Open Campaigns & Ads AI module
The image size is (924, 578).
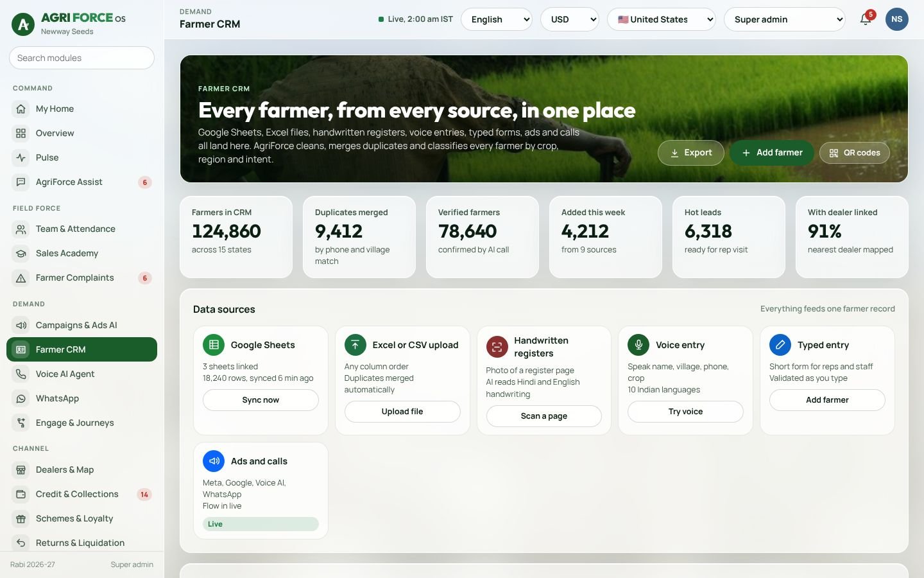pyautogui.click(x=81, y=325)
